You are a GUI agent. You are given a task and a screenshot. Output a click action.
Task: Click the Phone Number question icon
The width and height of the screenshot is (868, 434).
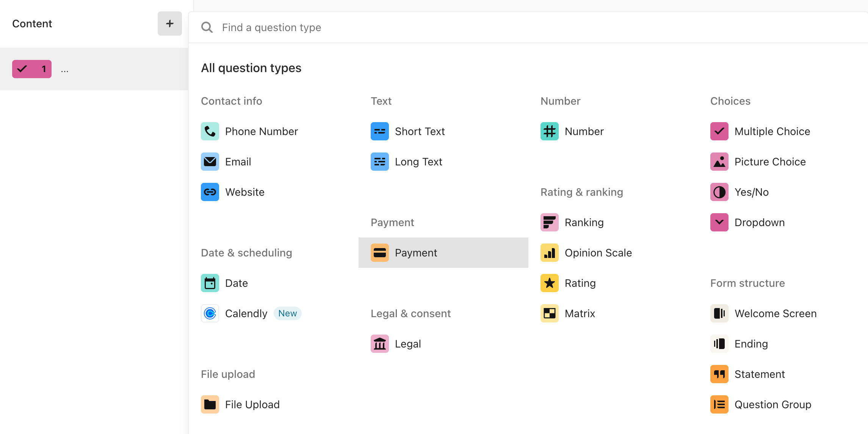(210, 131)
